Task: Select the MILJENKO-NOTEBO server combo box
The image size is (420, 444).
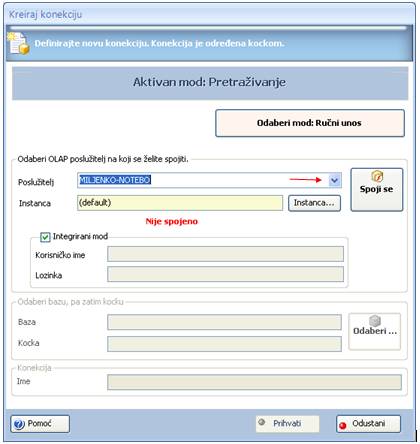Action: pyautogui.click(x=209, y=180)
